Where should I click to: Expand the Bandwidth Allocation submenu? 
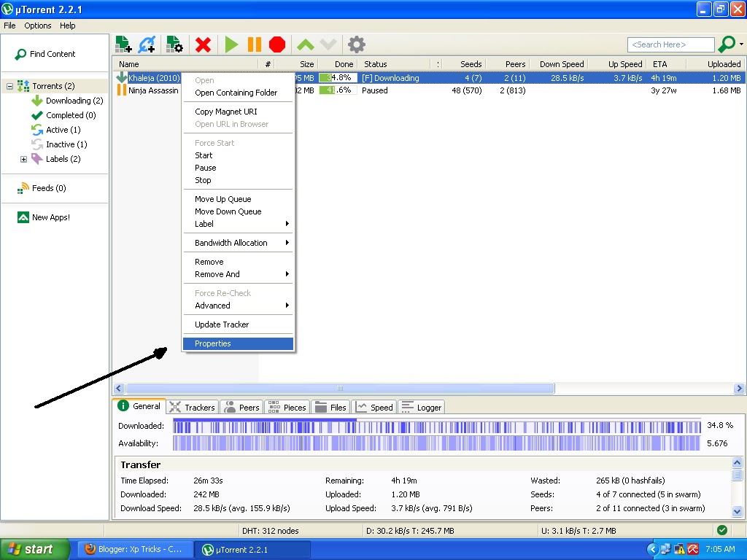(x=238, y=244)
